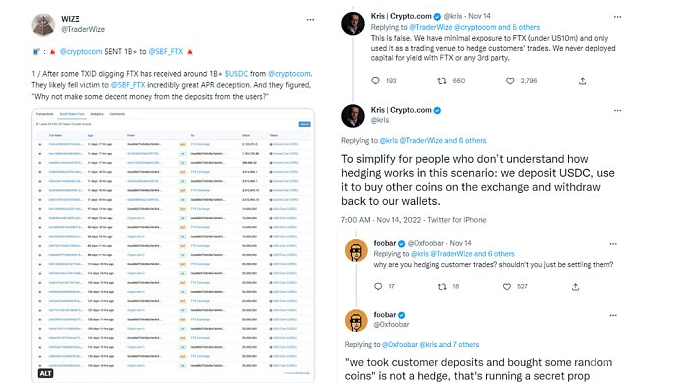Open the token transfers screenshot image
The image size is (700, 383).
[173, 245]
